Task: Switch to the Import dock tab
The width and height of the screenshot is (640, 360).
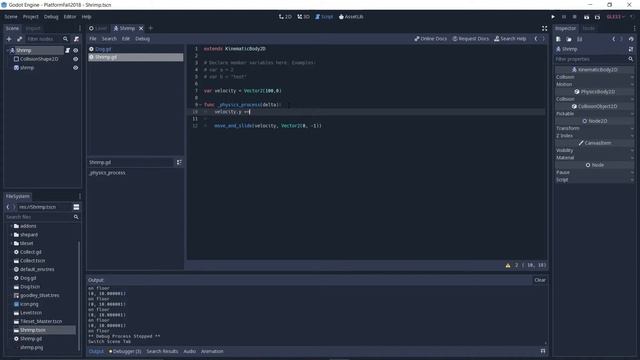Action: pos(33,28)
